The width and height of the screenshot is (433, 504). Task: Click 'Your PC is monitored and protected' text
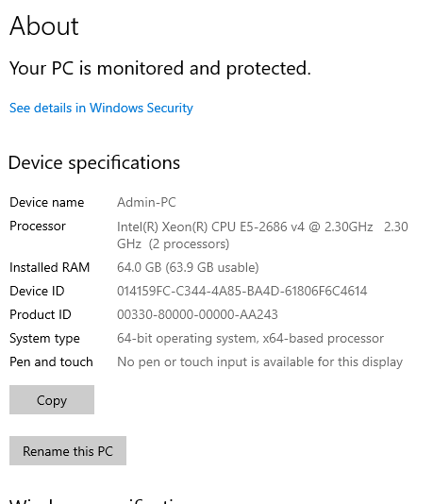(x=160, y=68)
